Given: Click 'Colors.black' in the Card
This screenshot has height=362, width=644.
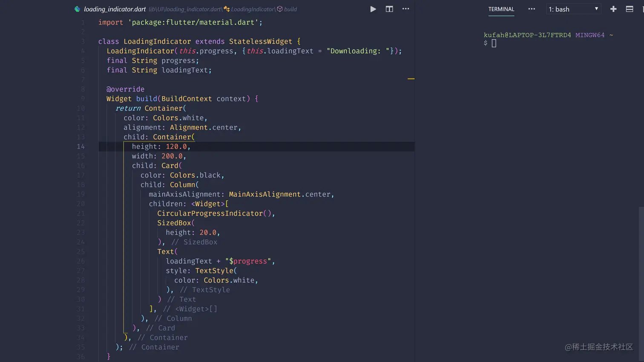Looking at the screenshot, I should tap(195, 175).
